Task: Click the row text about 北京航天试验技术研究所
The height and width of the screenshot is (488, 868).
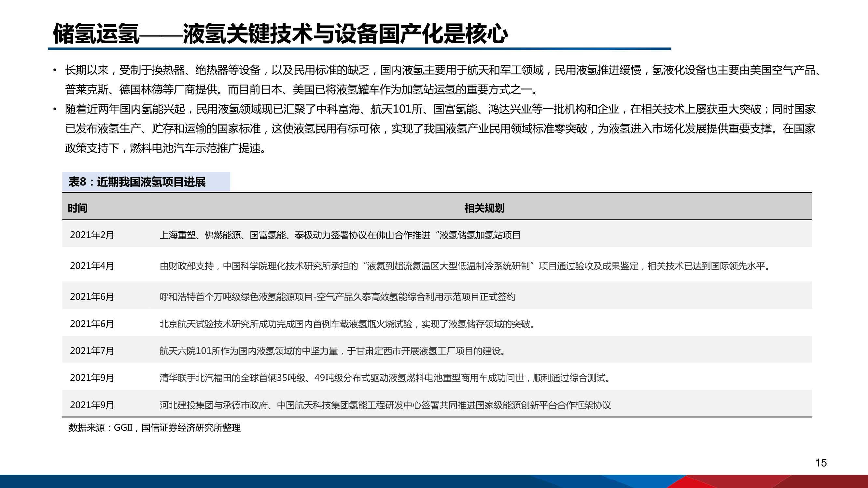Action: (347, 324)
